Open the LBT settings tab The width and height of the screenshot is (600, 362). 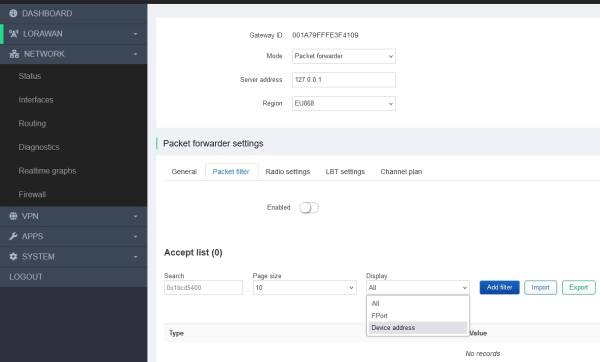345,172
